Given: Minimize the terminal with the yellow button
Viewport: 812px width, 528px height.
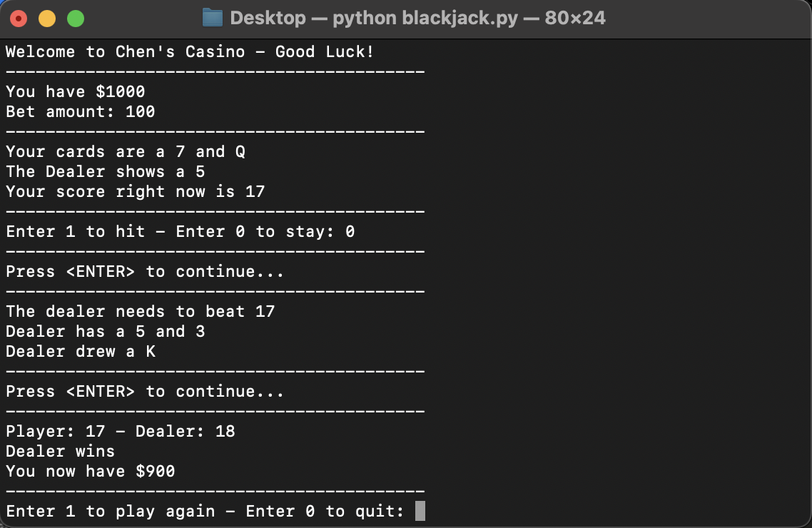Looking at the screenshot, I should 47,19.
